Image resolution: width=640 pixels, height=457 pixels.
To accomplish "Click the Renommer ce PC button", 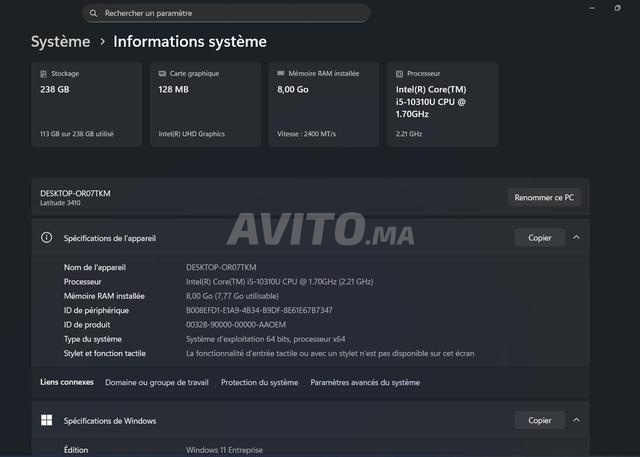I will click(x=544, y=197).
